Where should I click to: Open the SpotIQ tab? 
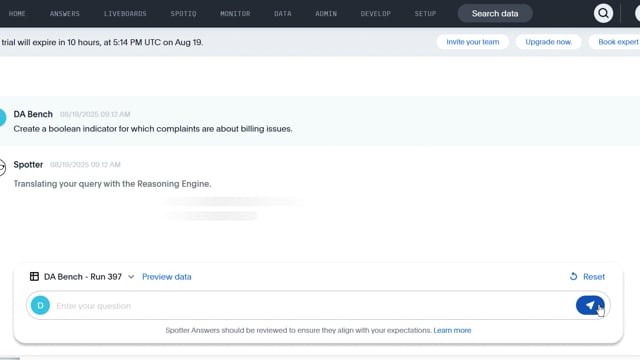click(x=183, y=13)
